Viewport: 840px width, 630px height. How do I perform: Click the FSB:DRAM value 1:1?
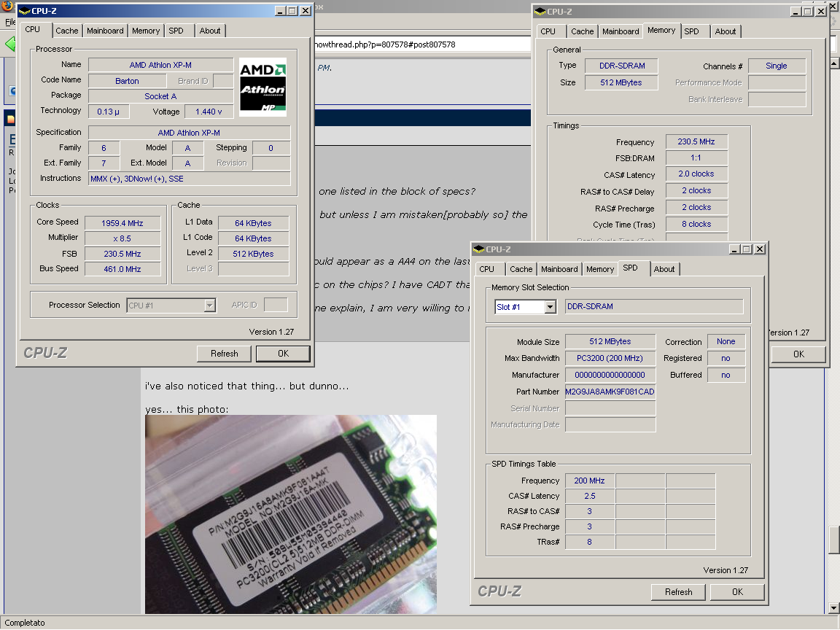(x=696, y=158)
